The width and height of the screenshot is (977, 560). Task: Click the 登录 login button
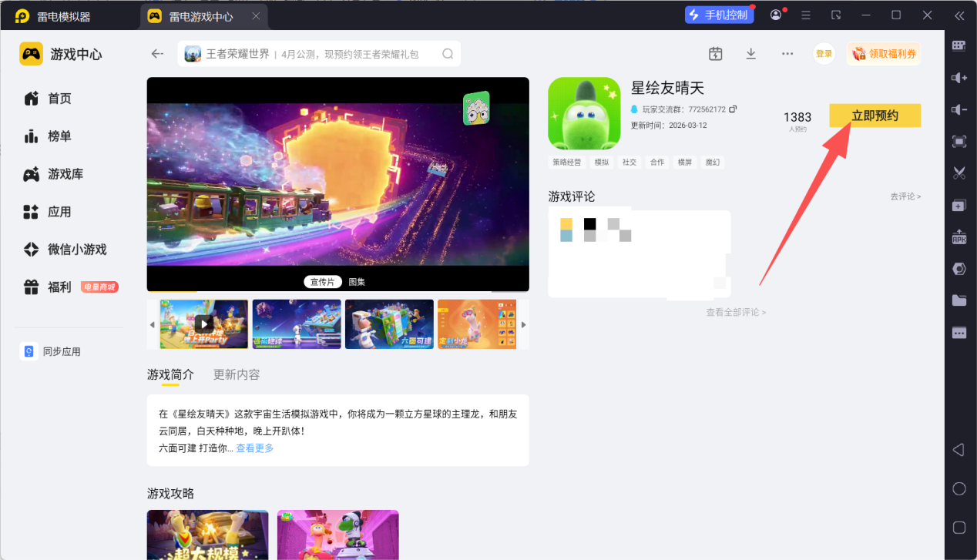click(x=824, y=54)
